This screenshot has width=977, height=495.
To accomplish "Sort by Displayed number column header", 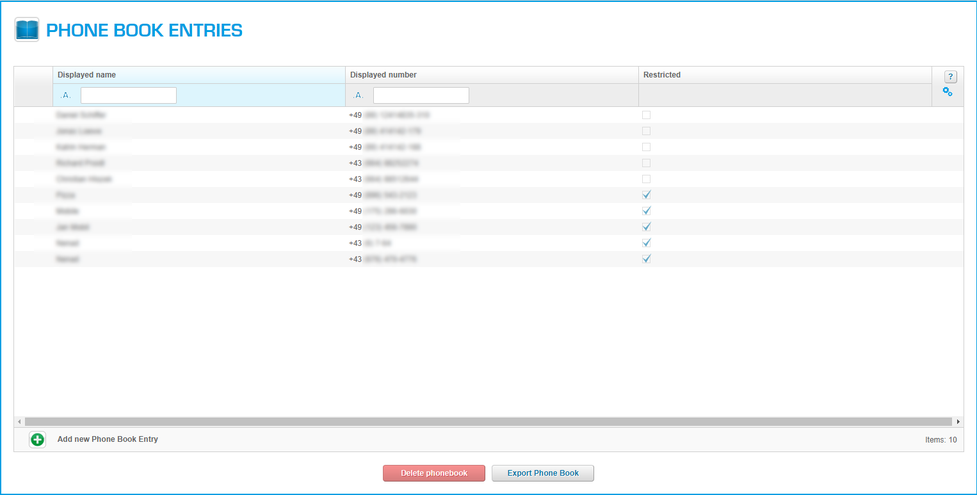I will (x=492, y=75).
